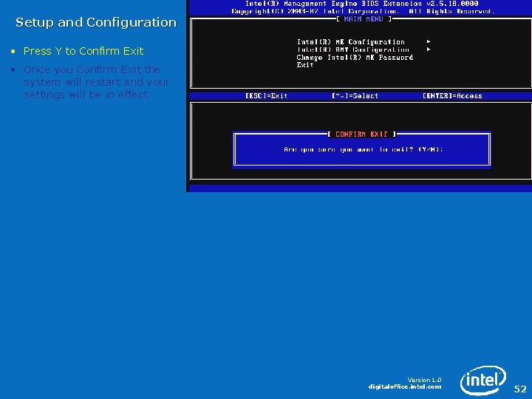Click the [ENTER]=Access hint text
The image size is (532, 399).
(452, 95)
